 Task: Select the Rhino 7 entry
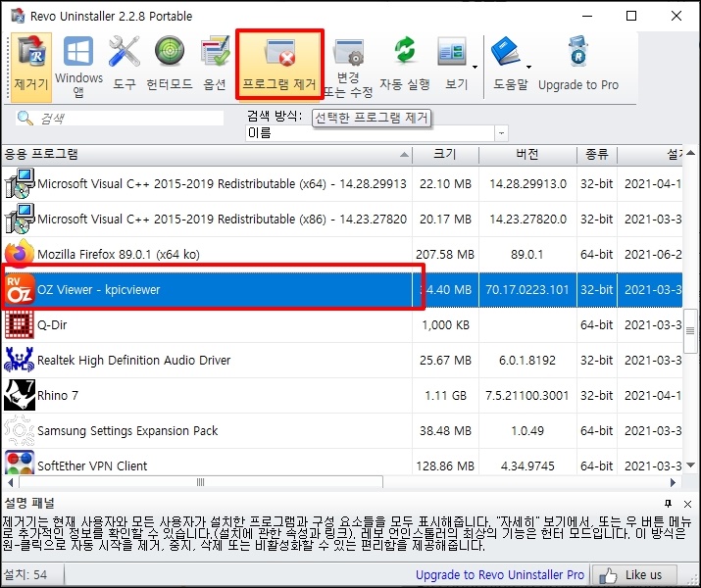click(x=342, y=395)
